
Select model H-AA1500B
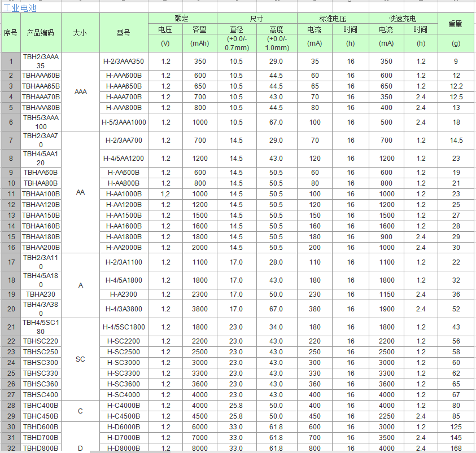pyautogui.click(x=124, y=215)
